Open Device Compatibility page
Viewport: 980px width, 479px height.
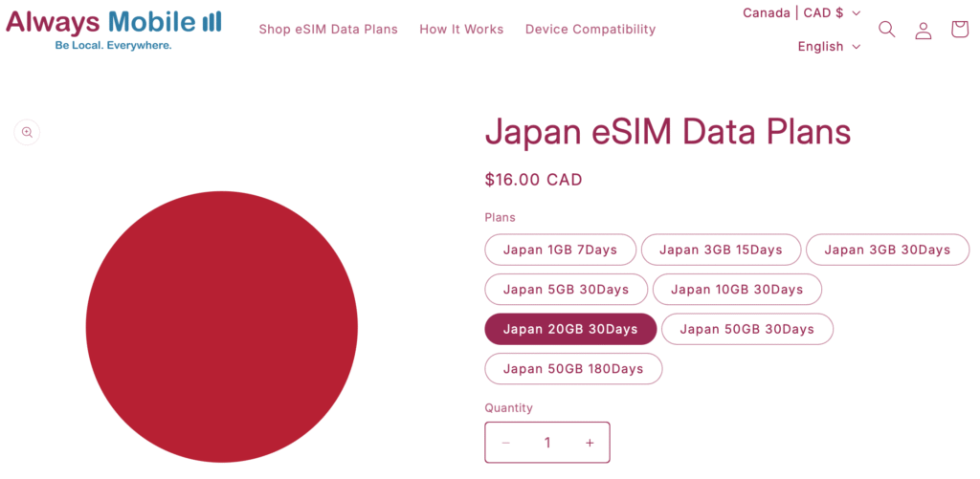(590, 29)
